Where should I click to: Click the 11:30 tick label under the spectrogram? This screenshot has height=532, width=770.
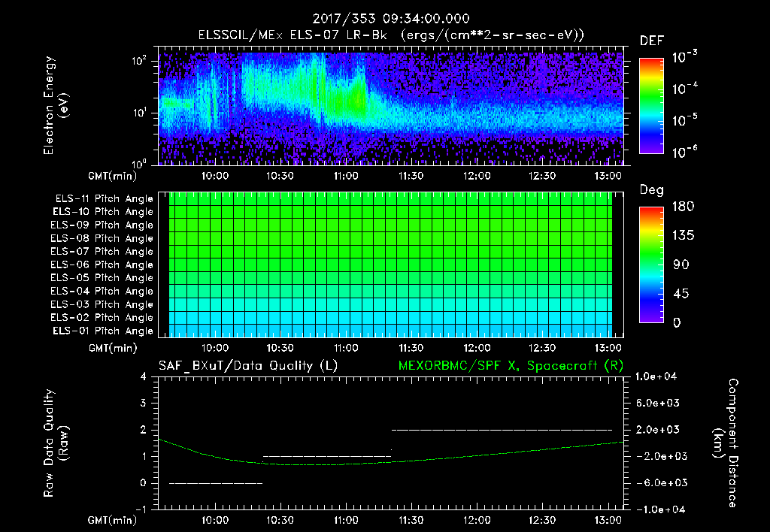pyautogui.click(x=411, y=176)
